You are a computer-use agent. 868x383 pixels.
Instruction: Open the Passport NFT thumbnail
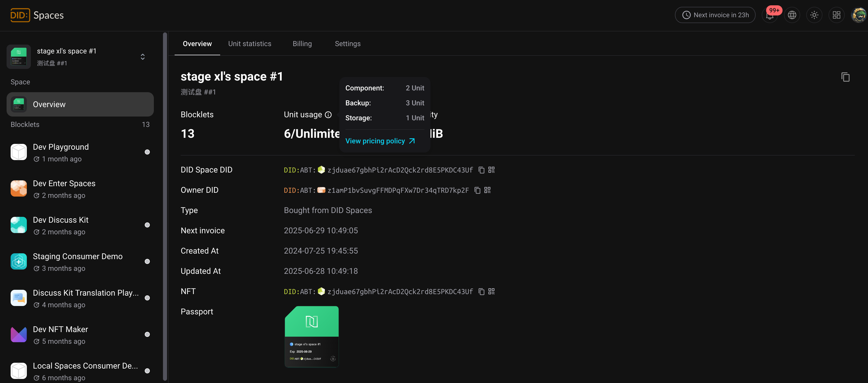(311, 336)
